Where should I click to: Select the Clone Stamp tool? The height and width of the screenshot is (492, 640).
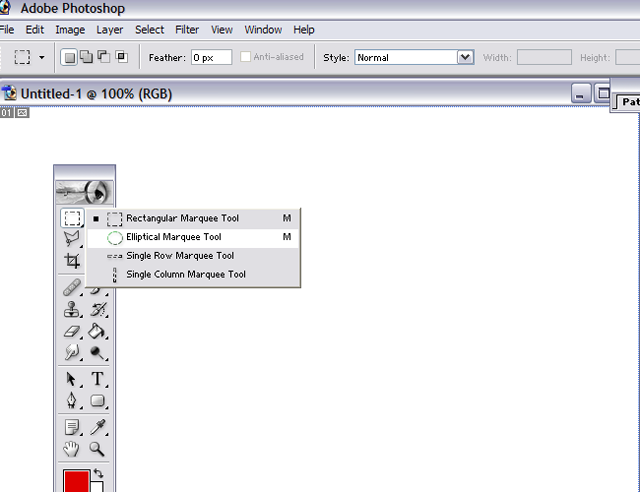(x=72, y=309)
